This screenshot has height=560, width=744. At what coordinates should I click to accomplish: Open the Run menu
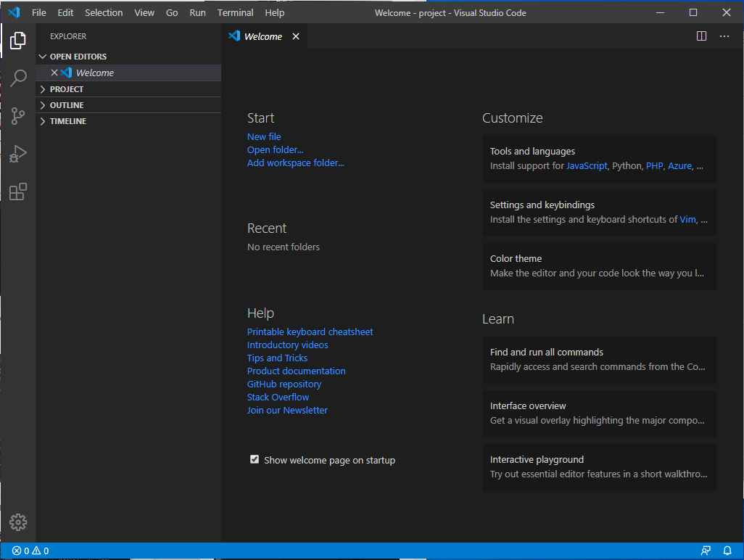coord(197,13)
